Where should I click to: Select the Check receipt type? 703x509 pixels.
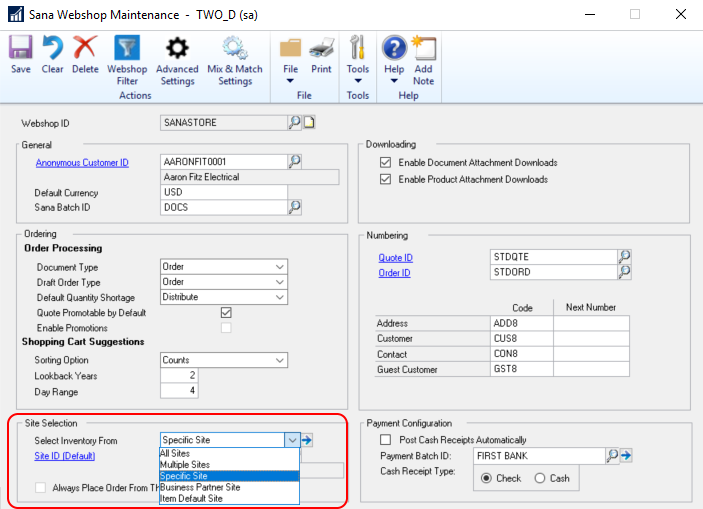coord(486,478)
